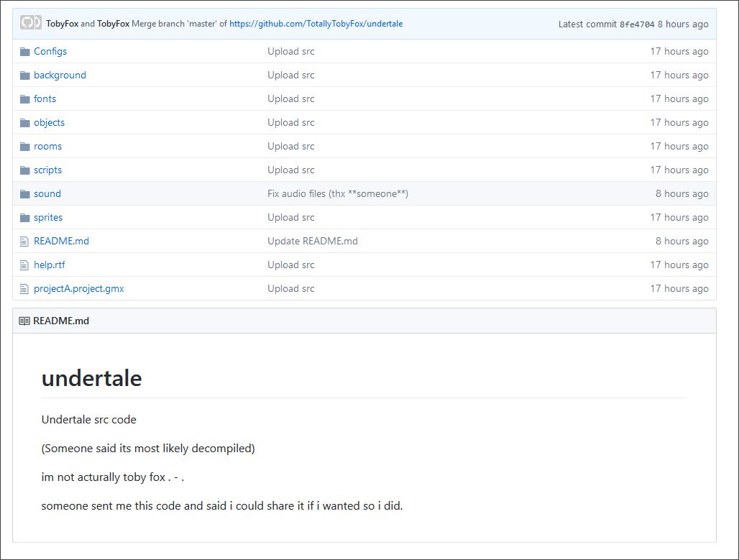This screenshot has width=739, height=560.
Task: Open the fonts folder
Action: (45, 98)
